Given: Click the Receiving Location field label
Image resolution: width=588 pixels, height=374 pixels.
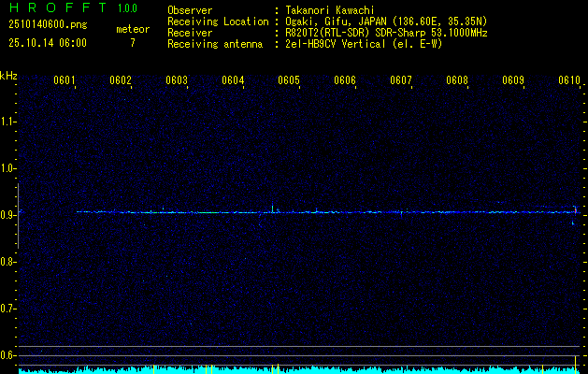Looking at the screenshot, I should (x=218, y=22).
